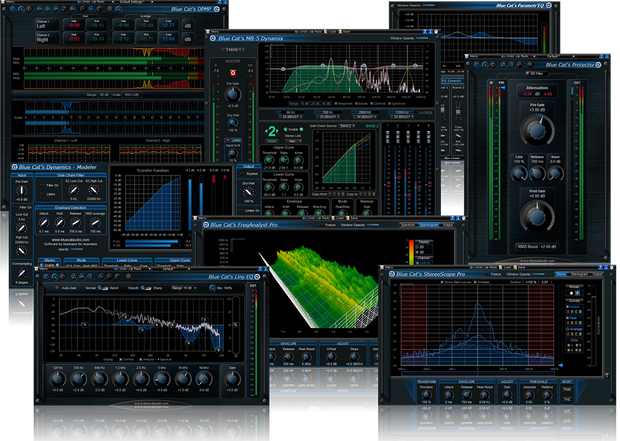Open the Default preset selector in Liny EQ toolbar
Image resolution: width=620 pixels, height=441 pixels.
click(x=168, y=269)
